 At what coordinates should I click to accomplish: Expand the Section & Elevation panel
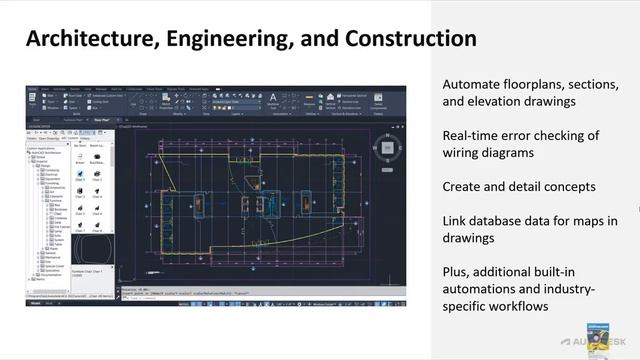[x=346, y=114]
